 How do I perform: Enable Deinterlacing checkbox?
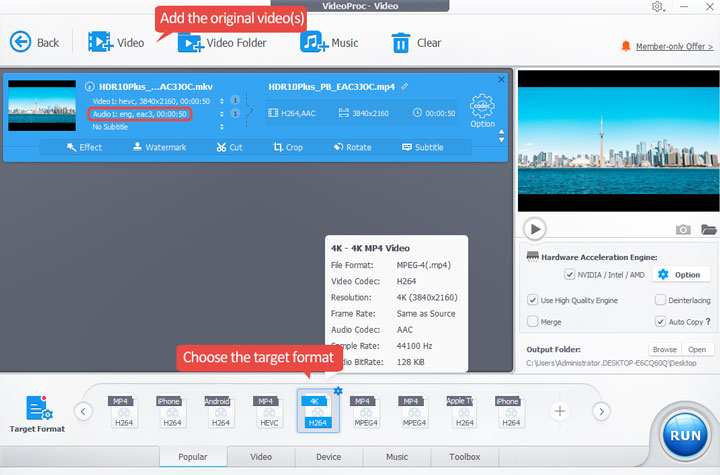(660, 300)
